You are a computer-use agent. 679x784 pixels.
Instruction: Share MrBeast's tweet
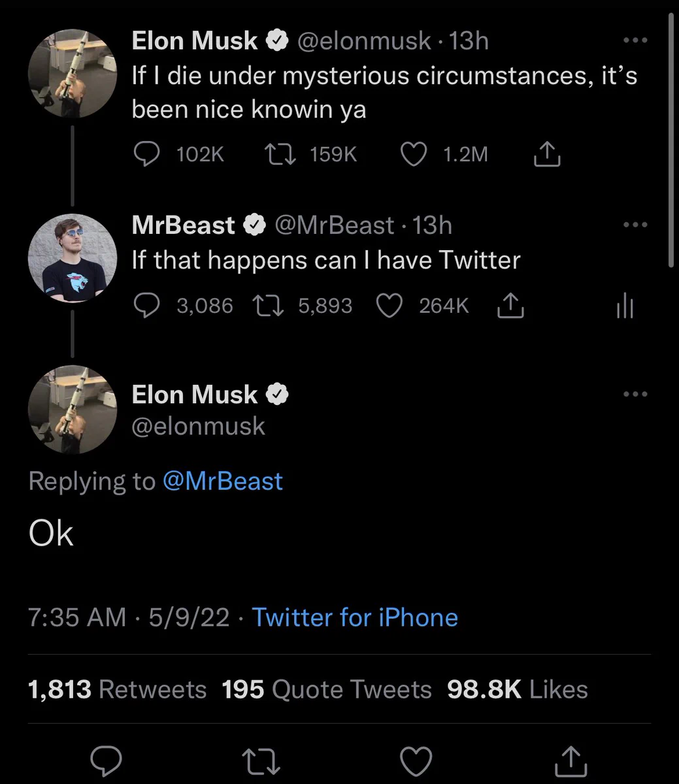pyautogui.click(x=511, y=306)
